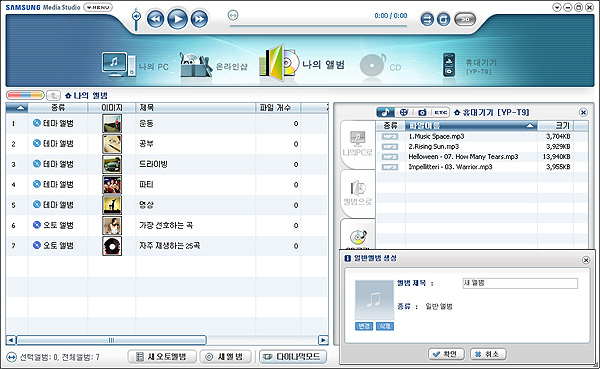
Task: Click 변경 to change album image
Action: point(364,326)
